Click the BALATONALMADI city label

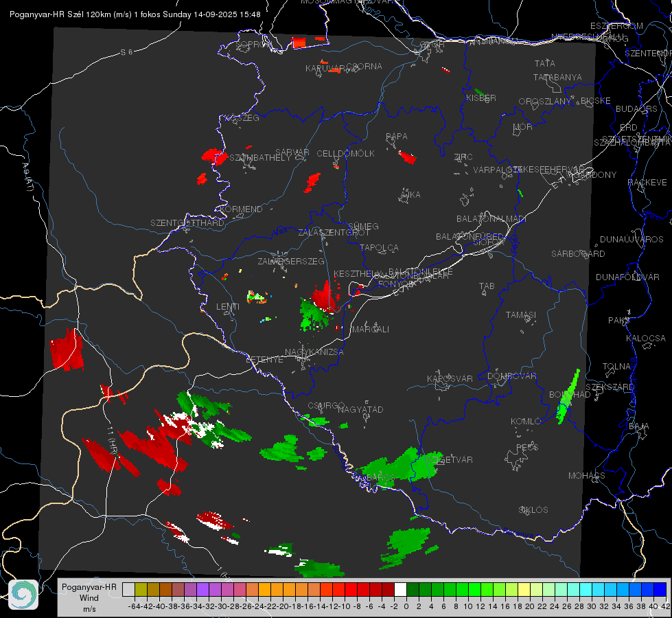491,218
